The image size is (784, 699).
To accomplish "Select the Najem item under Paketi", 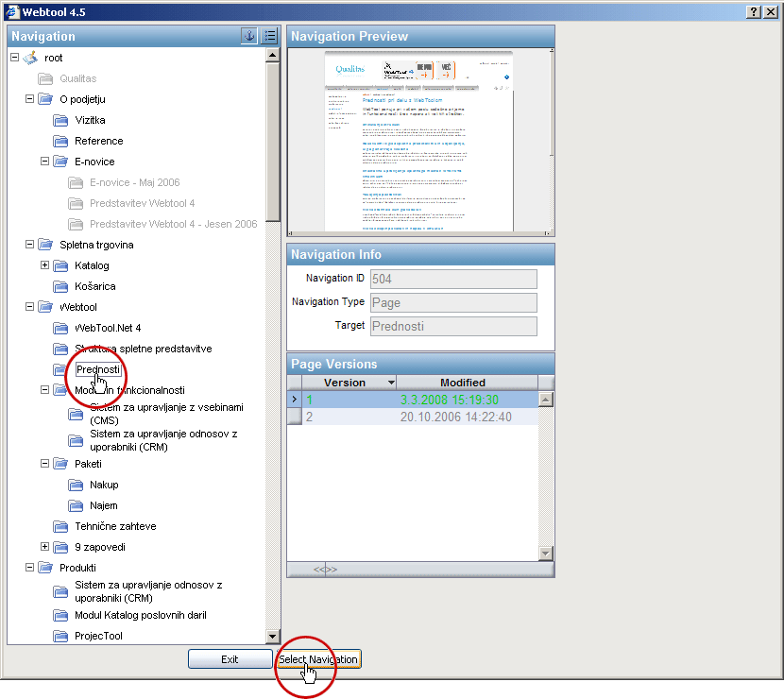I will (104, 505).
